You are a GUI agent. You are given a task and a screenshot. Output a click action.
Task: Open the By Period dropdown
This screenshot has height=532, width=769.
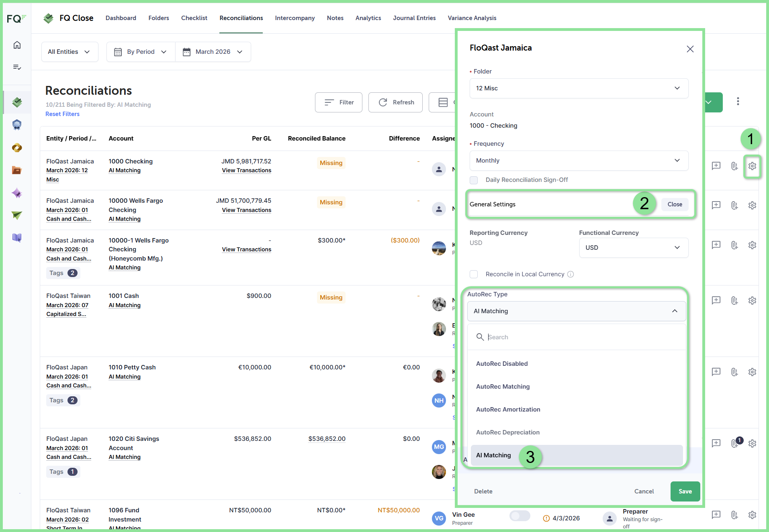tap(141, 52)
